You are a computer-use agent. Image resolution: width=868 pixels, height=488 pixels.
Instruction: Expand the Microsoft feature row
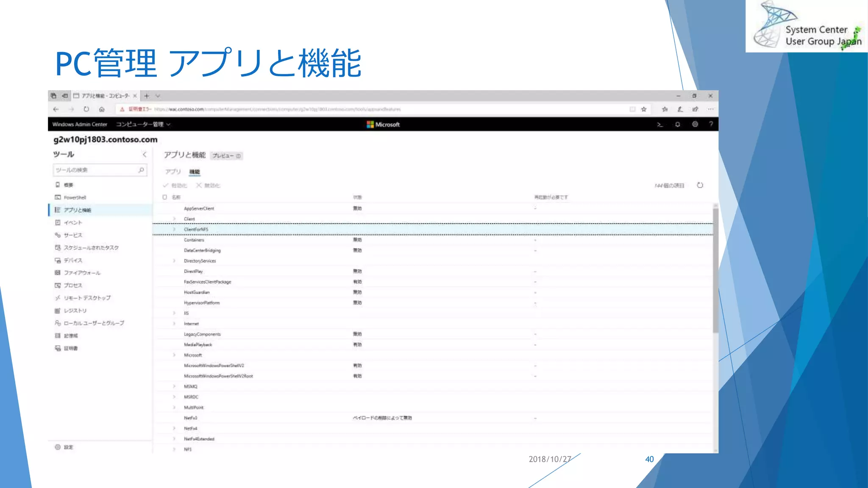(174, 355)
